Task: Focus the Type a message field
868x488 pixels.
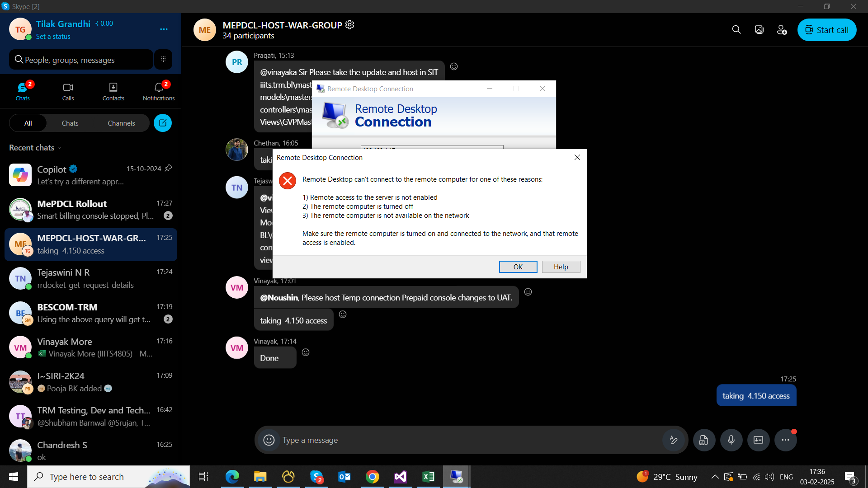Action: point(470,440)
